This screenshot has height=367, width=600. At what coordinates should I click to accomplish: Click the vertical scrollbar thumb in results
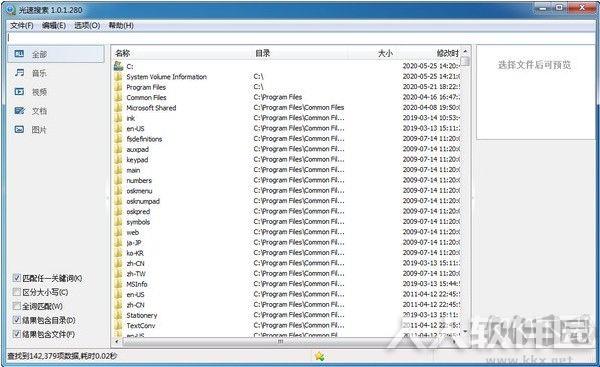point(465,61)
